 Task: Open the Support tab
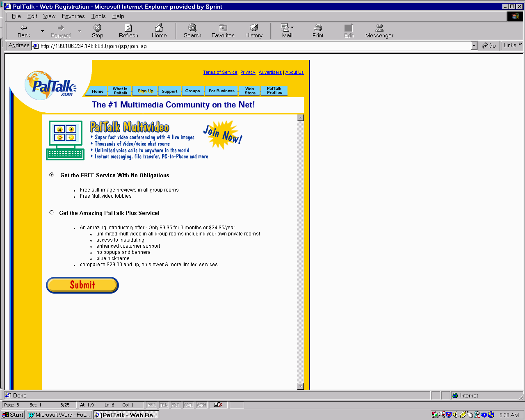169,91
